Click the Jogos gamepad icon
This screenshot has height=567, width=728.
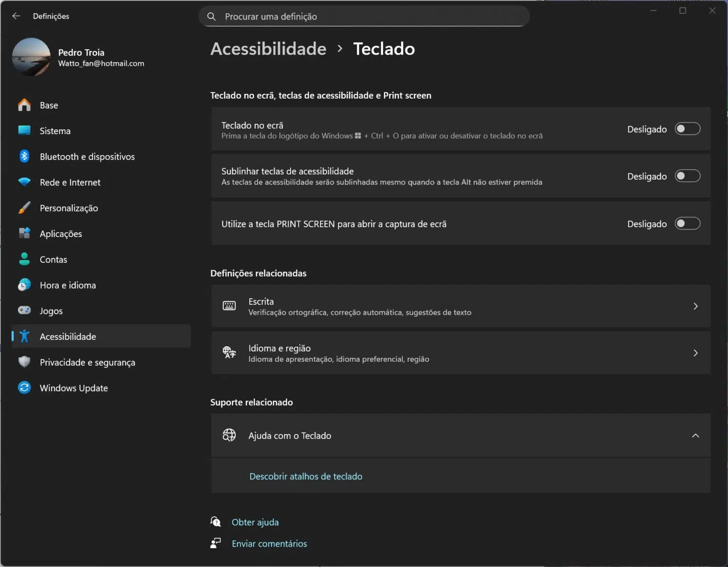coord(24,310)
